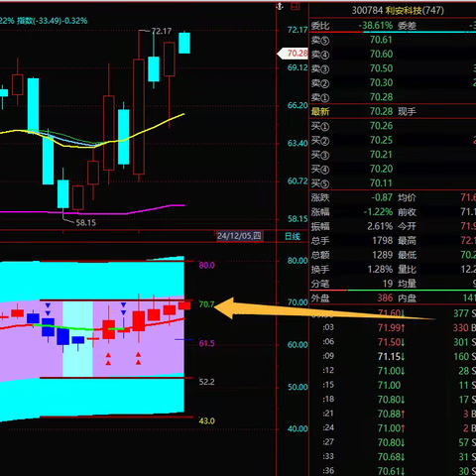Click the red panel layout icon
Screen dimensions: 476x476
point(296,6)
